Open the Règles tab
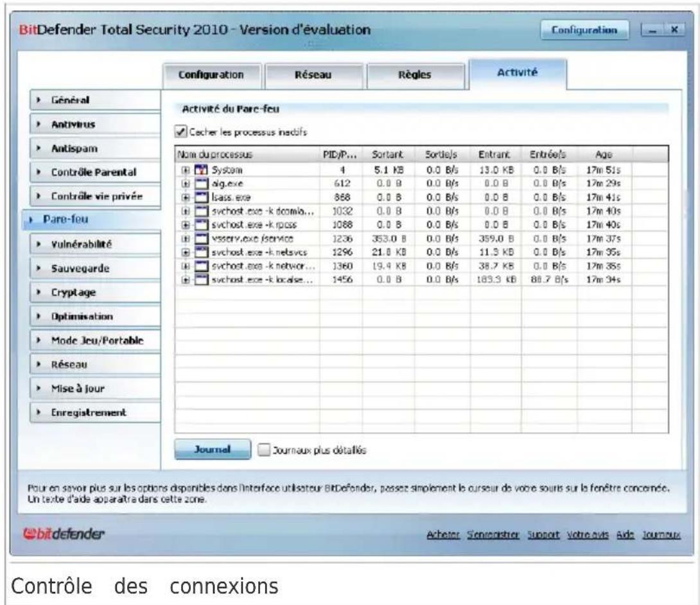 click(x=415, y=75)
